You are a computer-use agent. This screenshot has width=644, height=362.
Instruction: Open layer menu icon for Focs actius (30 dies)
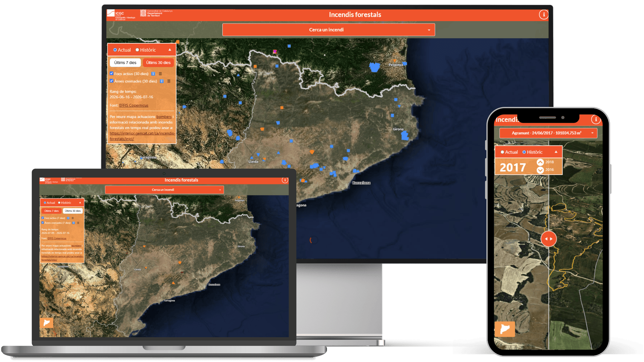[x=160, y=74]
